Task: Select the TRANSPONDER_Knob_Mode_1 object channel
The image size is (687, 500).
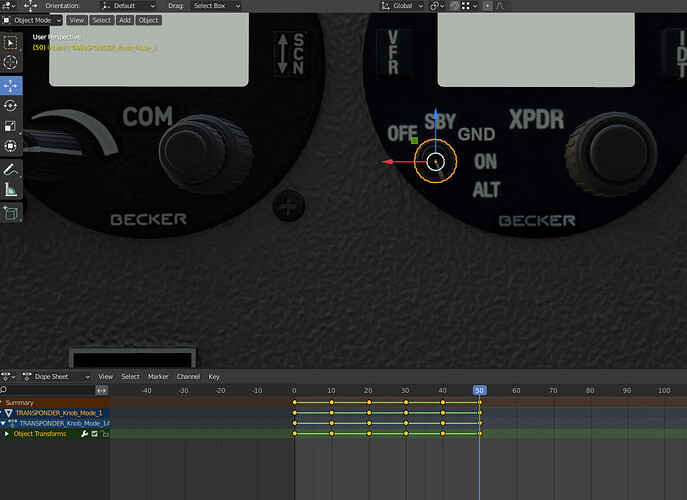Action: point(59,413)
